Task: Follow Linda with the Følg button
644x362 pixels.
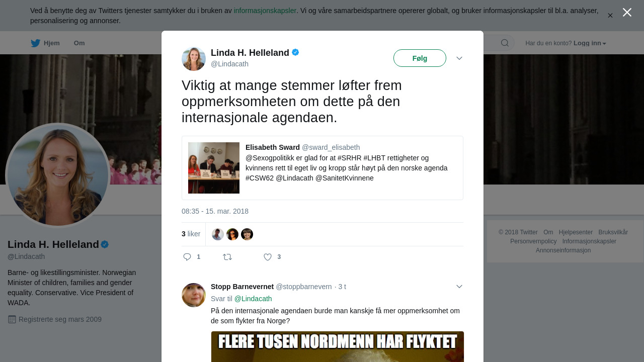Action: click(420, 58)
